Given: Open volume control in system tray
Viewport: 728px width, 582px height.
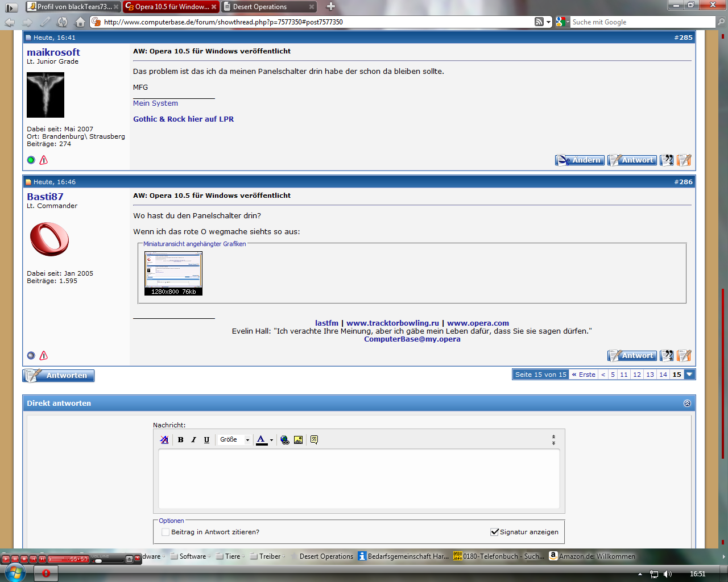Looking at the screenshot, I should [668, 574].
